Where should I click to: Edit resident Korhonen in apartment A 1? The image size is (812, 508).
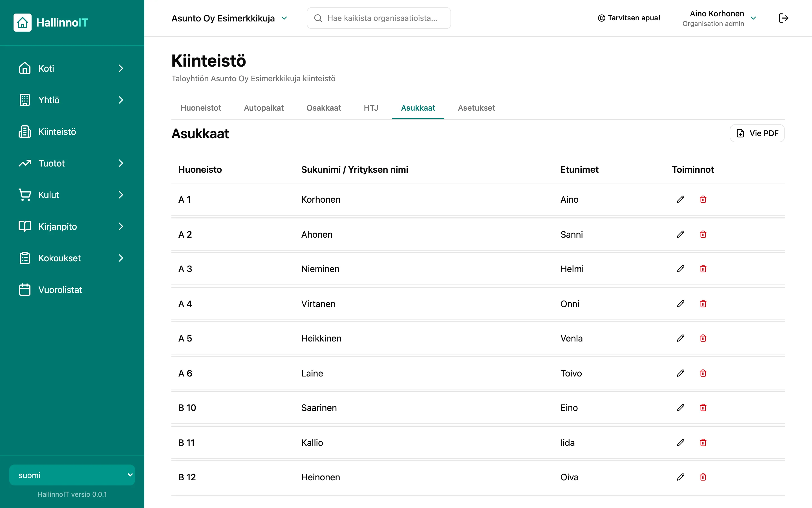pos(680,199)
